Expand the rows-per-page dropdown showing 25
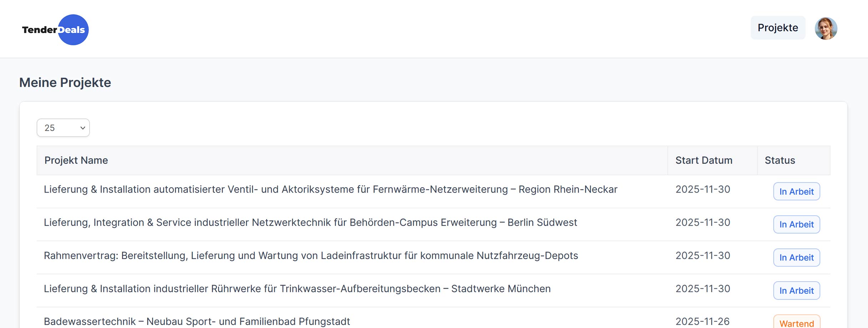868x328 pixels. (x=63, y=128)
